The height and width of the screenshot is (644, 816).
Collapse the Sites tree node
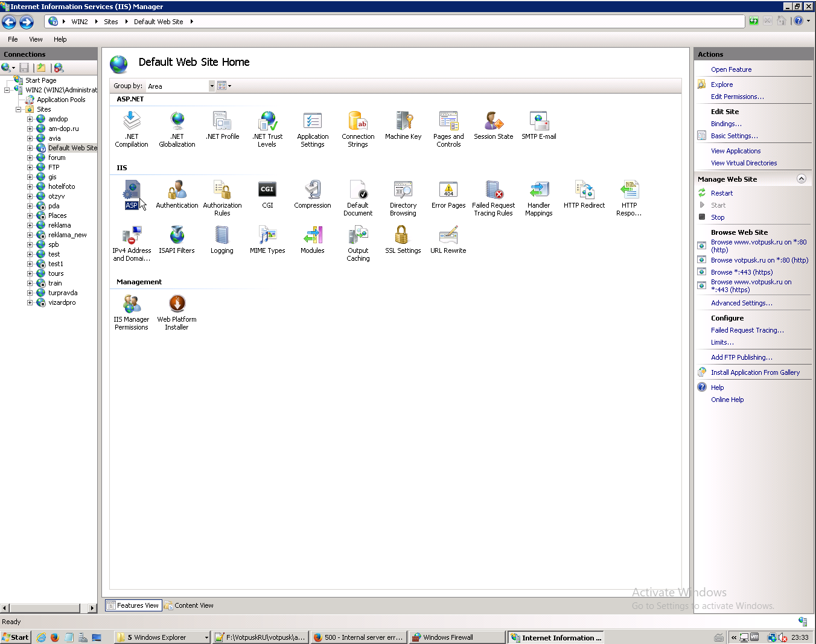click(18, 109)
